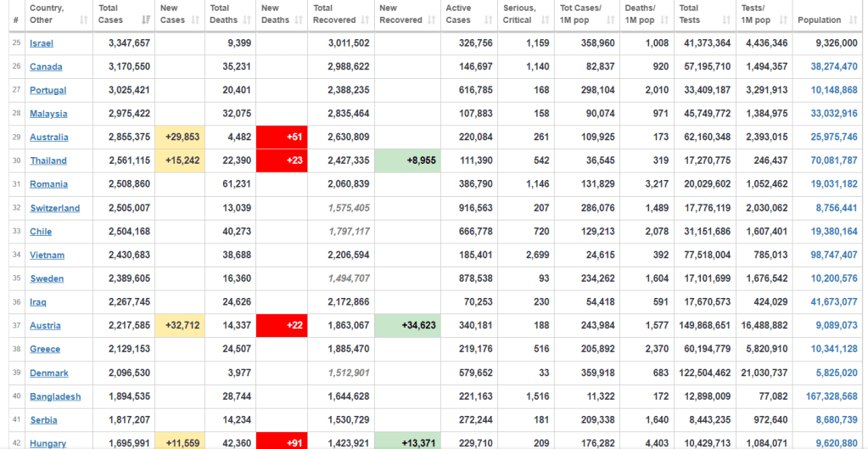Click sort icon for Total Deaths column
Image resolution: width=868 pixels, height=449 pixels.
point(248,20)
